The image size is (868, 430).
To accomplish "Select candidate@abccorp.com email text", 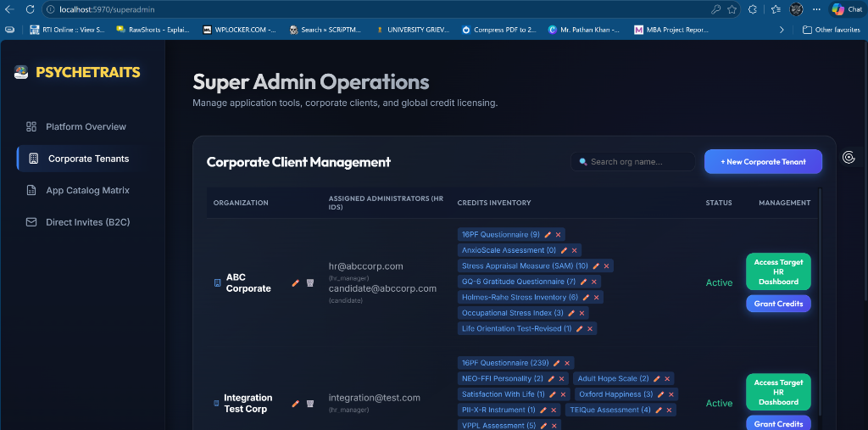I will [x=382, y=288].
